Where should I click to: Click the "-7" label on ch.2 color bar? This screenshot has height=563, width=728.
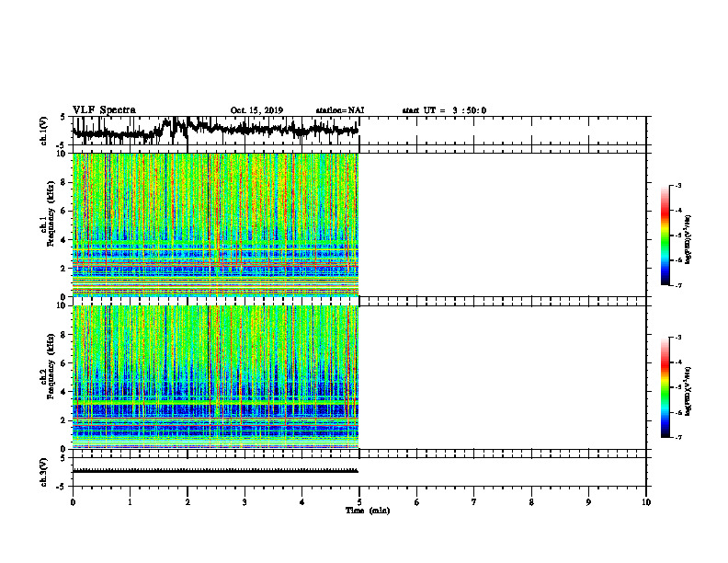point(677,437)
